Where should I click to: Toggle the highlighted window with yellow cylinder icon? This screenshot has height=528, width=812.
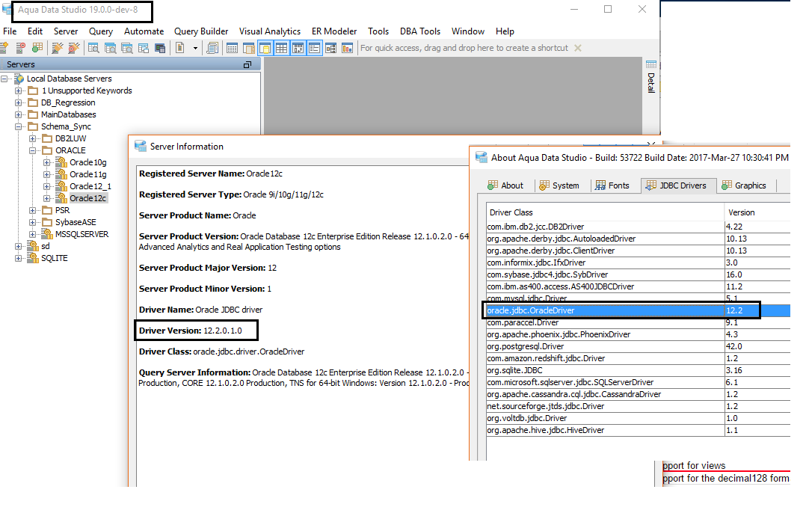pos(265,48)
